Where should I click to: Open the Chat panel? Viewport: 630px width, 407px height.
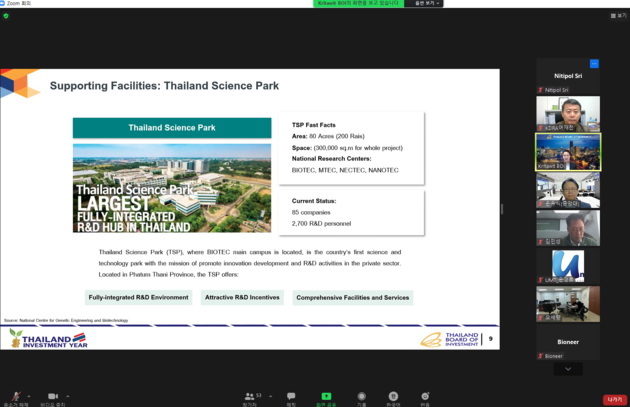click(291, 397)
